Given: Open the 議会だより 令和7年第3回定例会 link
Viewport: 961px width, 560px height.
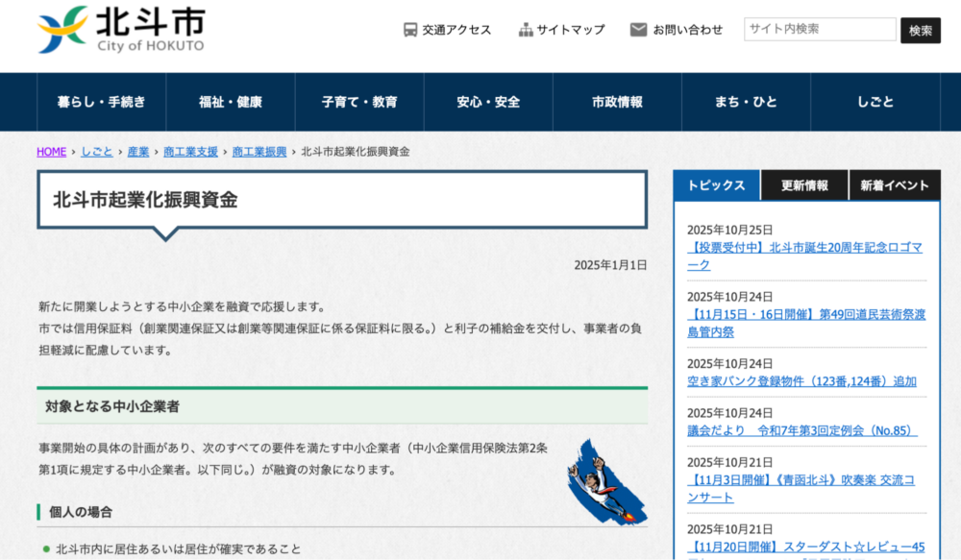Looking at the screenshot, I should pos(801,431).
